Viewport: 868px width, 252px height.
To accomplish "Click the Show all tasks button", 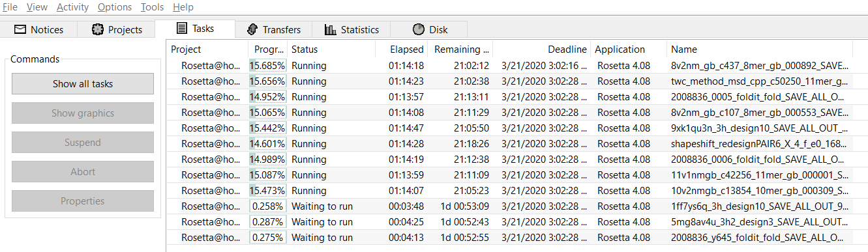I will click(83, 84).
